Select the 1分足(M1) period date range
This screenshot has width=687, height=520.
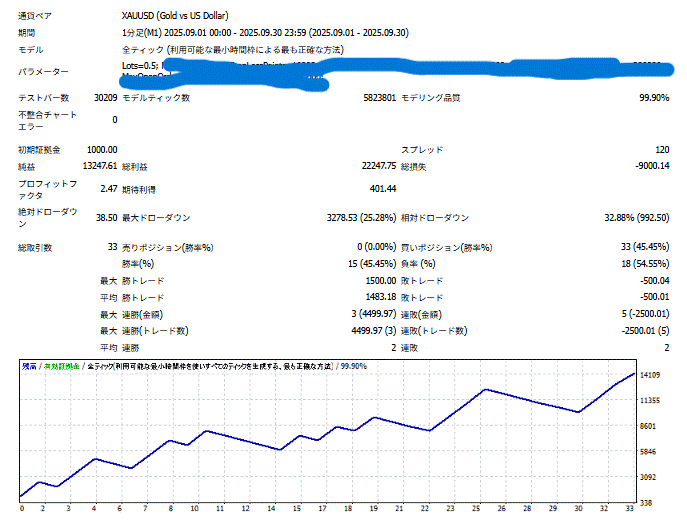click(x=266, y=33)
